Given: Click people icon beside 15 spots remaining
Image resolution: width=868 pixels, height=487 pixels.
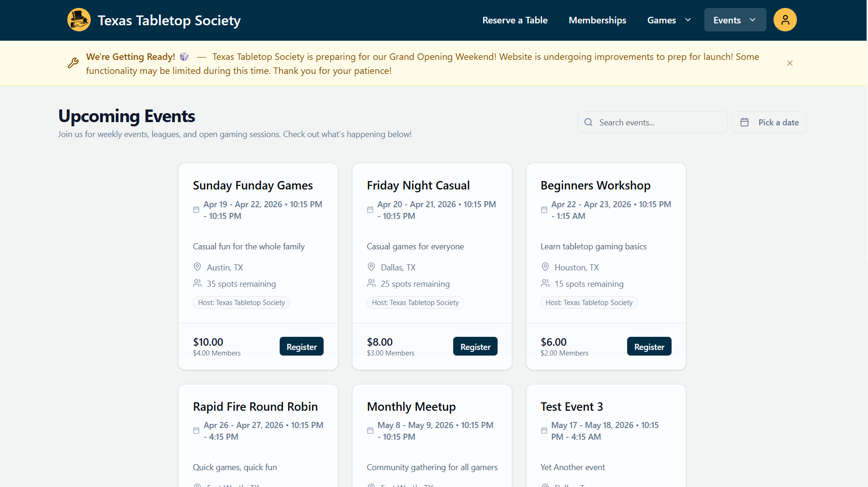Looking at the screenshot, I should pos(545,283).
